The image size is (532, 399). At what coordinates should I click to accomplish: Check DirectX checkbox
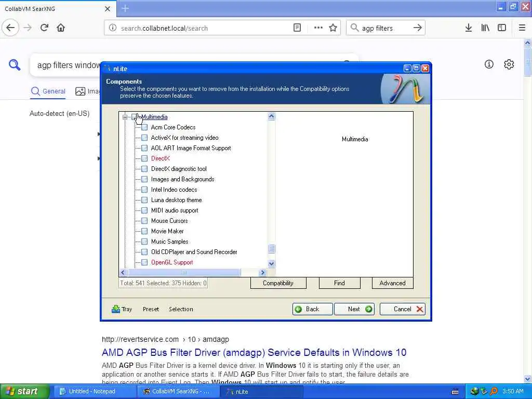coord(144,158)
